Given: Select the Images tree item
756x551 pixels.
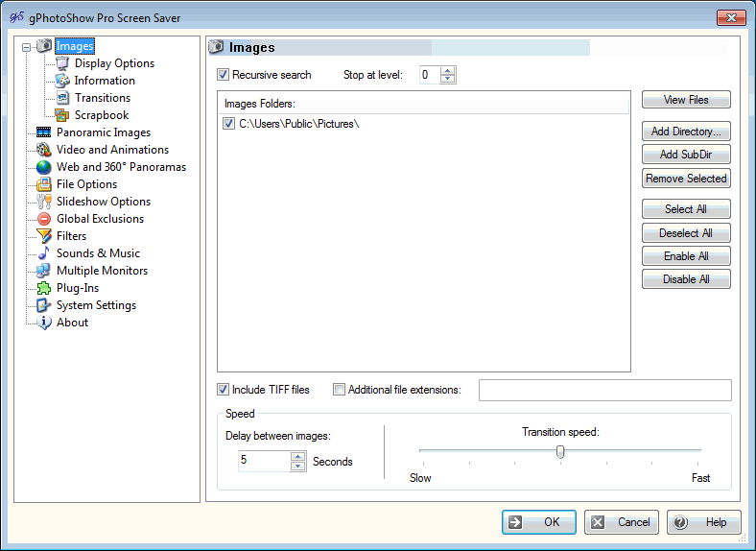Looking at the screenshot, I should click(75, 46).
